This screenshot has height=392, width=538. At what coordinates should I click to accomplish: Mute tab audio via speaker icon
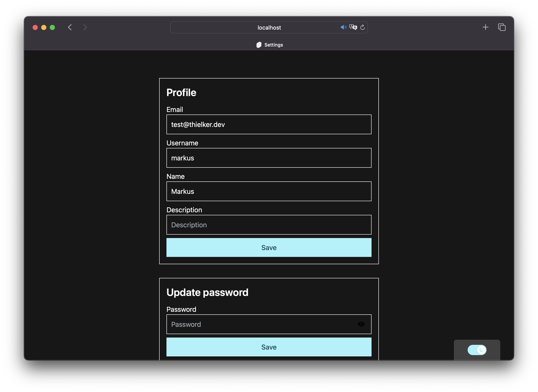point(343,27)
